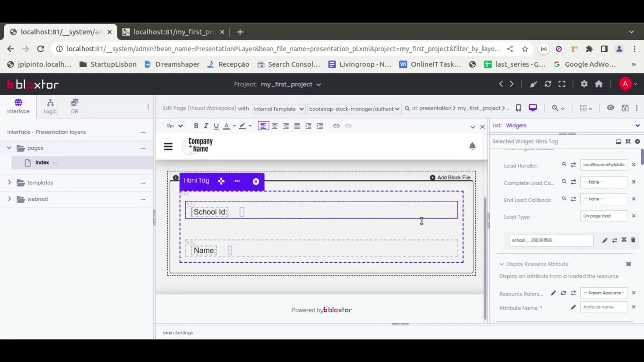This screenshot has width=644, height=362.
Task: Swap End Load Callback input type
Action: click(x=573, y=199)
